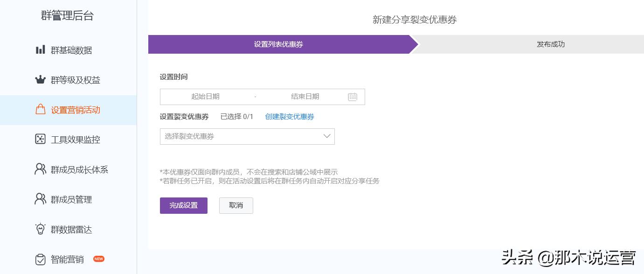Viewport: 644px width, 274px height.
Task: Open 设置营销活动 via its bag icon
Action: click(40, 110)
